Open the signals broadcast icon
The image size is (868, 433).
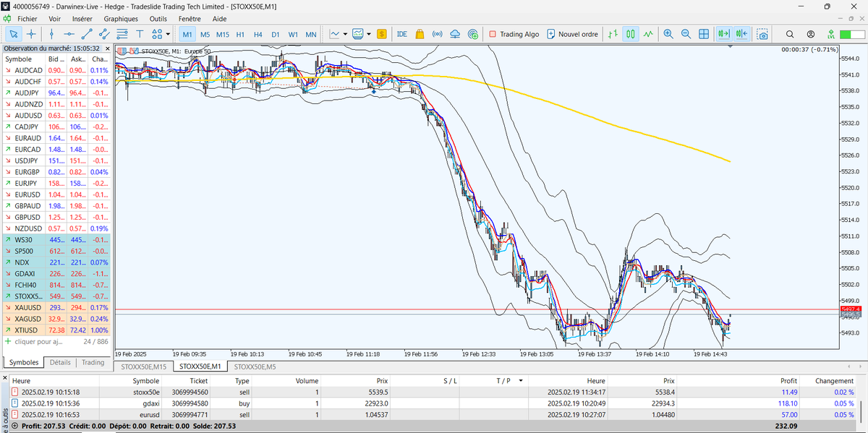pos(437,34)
